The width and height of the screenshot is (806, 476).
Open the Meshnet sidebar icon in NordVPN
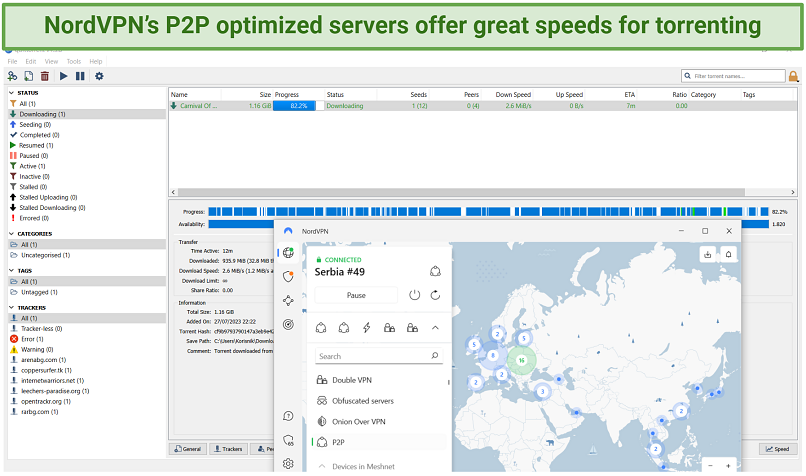click(288, 301)
